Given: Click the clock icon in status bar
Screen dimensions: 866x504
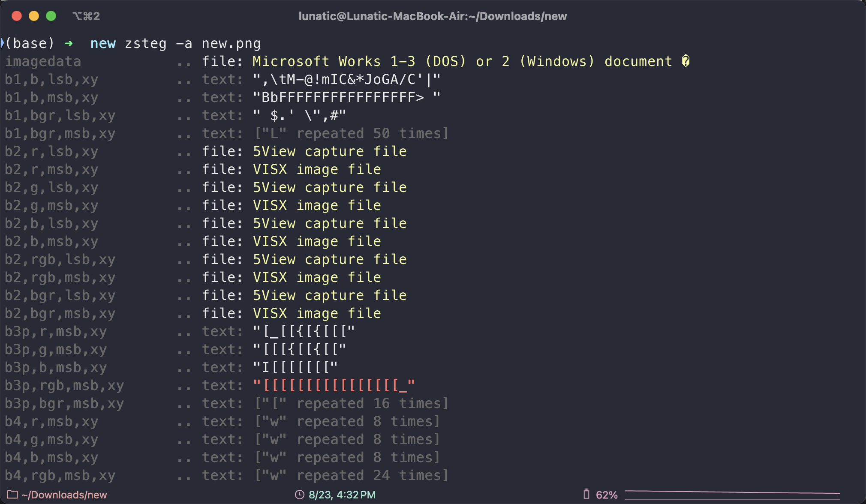Looking at the screenshot, I should click(300, 495).
